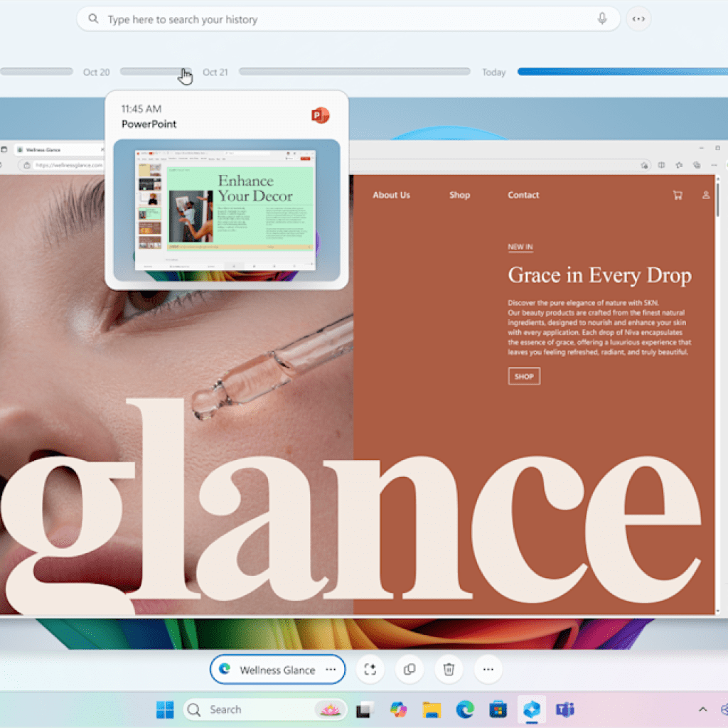Image resolution: width=728 pixels, height=728 pixels.
Task: Click the copy snapshot icon
Action: 409,669
